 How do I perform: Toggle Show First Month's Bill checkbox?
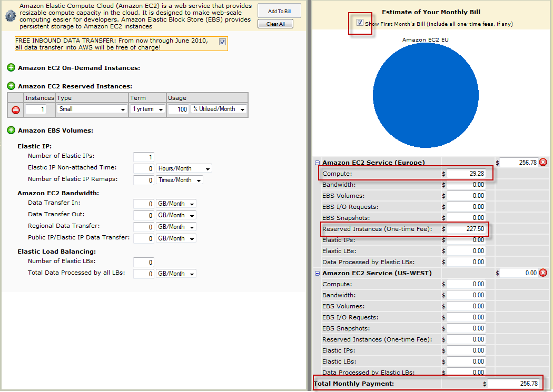click(360, 23)
